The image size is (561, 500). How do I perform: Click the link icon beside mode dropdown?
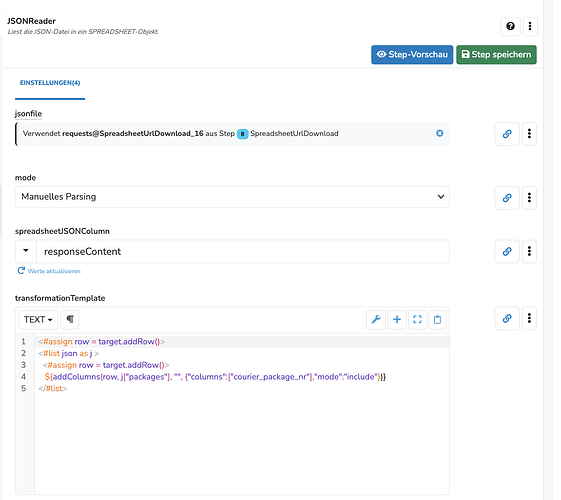click(507, 198)
